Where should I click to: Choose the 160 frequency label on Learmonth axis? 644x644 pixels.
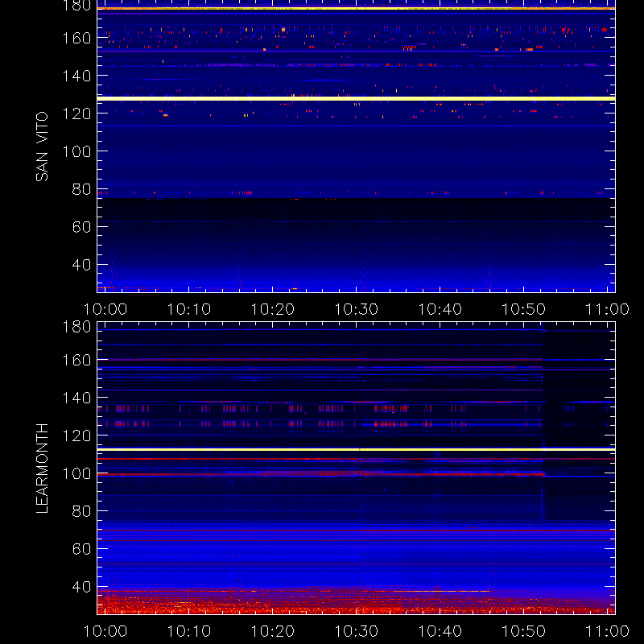[x=76, y=360]
